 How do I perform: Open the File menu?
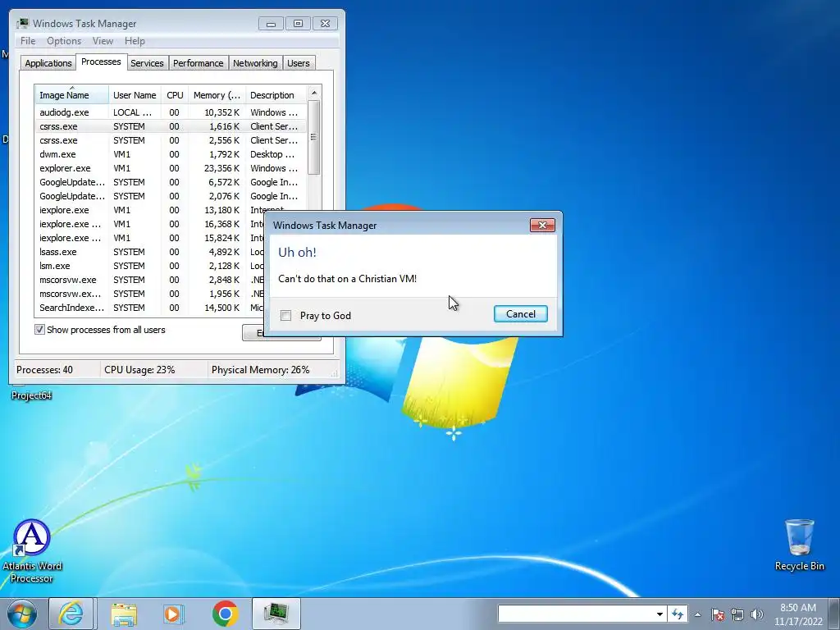pos(28,41)
